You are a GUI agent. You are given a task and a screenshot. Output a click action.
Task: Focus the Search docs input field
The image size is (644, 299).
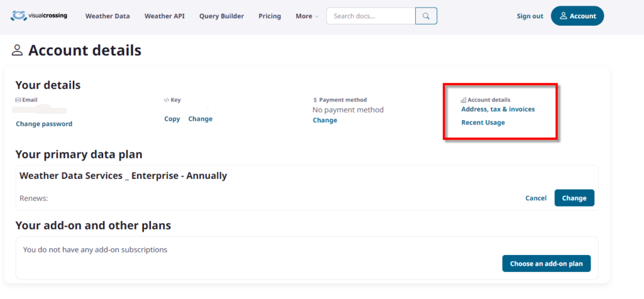click(370, 16)
